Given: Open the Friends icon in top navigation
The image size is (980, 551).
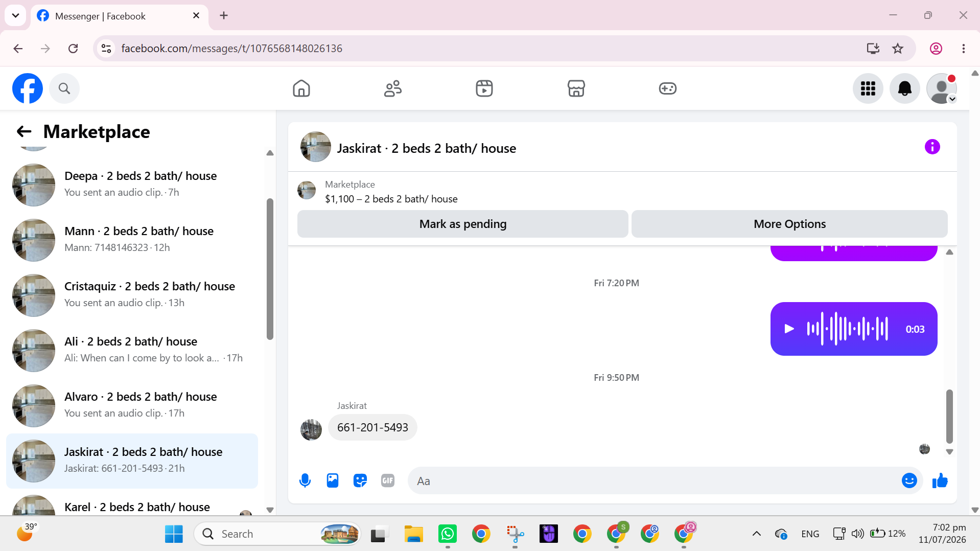Looking at the screenshot, I should (393, 88).
